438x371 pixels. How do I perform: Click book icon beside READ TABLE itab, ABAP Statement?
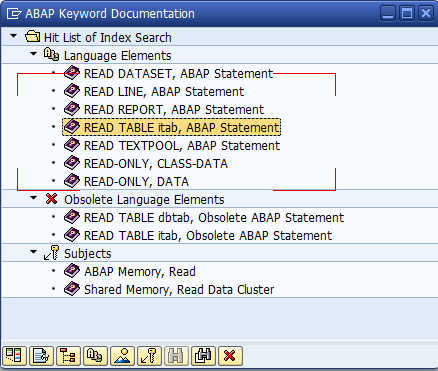coord(72,127)
